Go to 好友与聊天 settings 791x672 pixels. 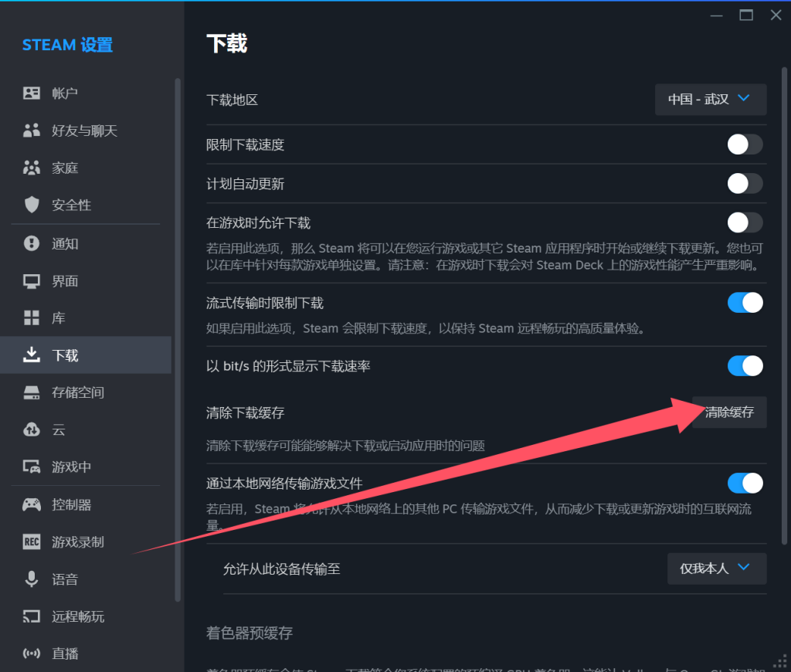tap(86, 131)
